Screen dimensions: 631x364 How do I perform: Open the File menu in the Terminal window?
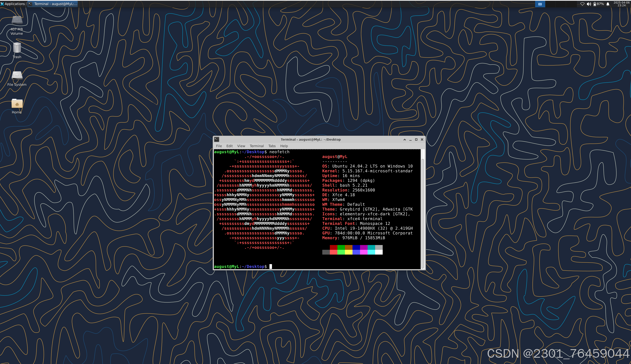(219, 146)
